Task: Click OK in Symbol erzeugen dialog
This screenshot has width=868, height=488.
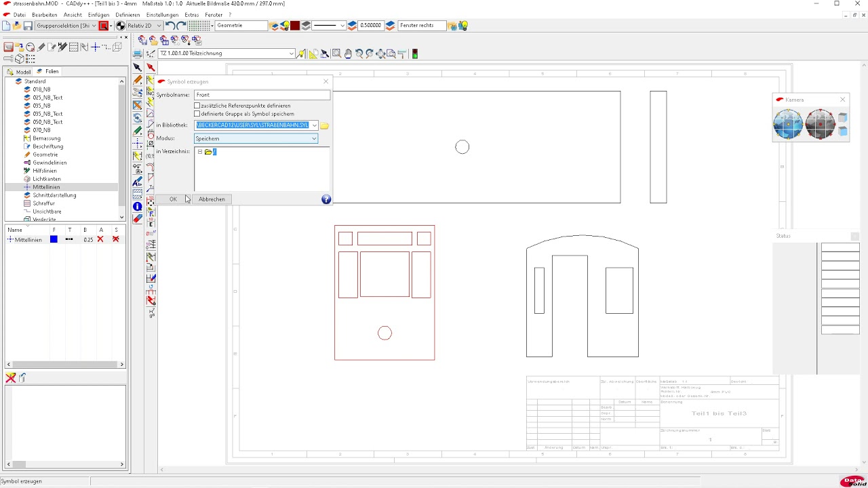Action: 173,199
